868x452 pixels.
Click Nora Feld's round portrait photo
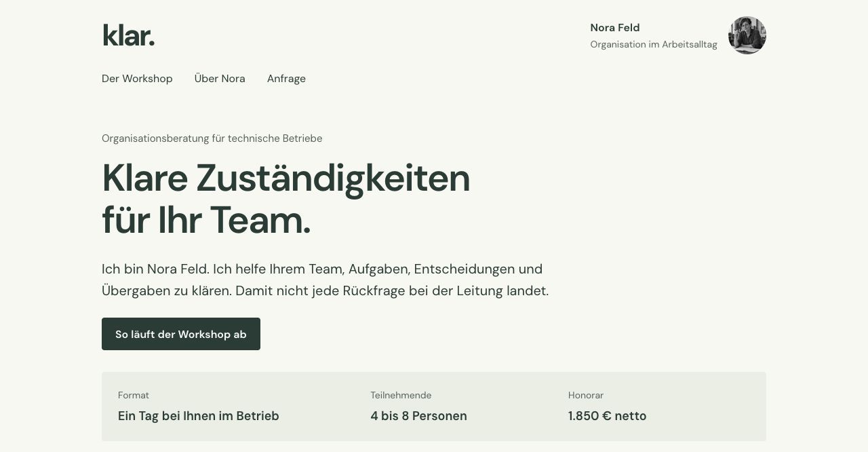(x=747, y=35)
